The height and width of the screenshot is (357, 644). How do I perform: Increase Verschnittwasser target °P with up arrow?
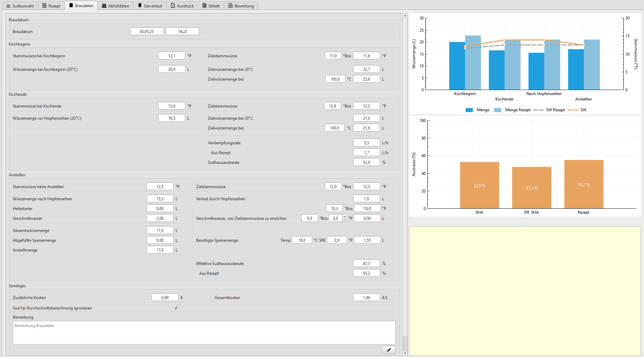point(344,216)
